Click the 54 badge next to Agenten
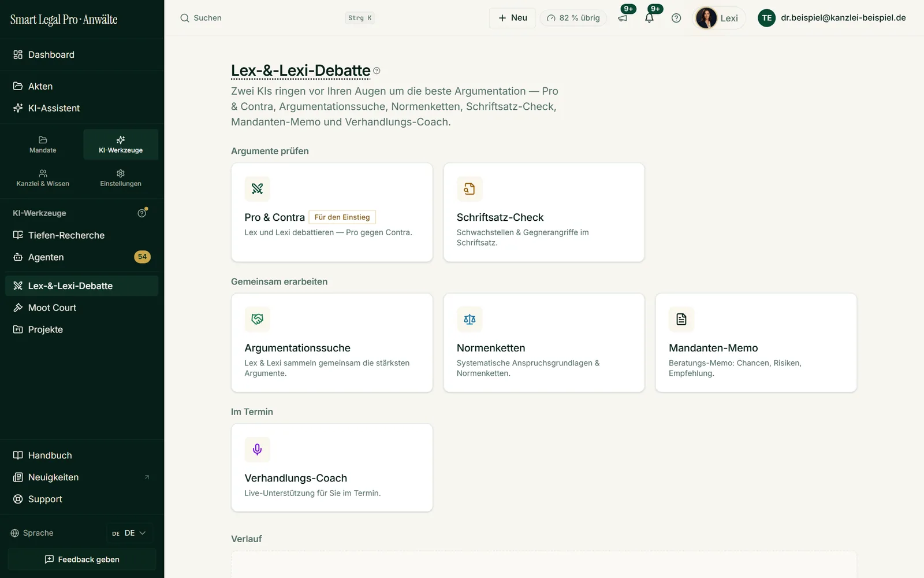924x578 pixels. (142, 257)
